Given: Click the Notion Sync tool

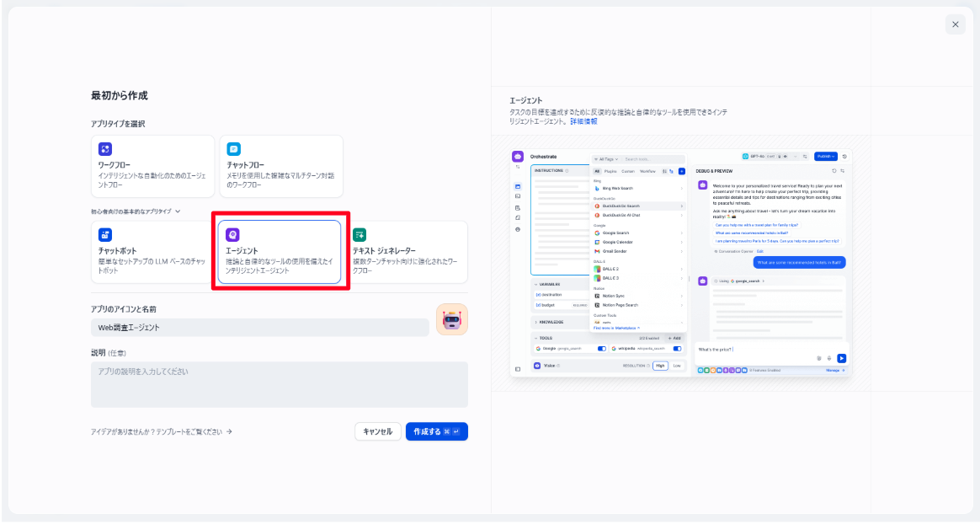Looking at the screenshot, I should (x=614, y=296).
